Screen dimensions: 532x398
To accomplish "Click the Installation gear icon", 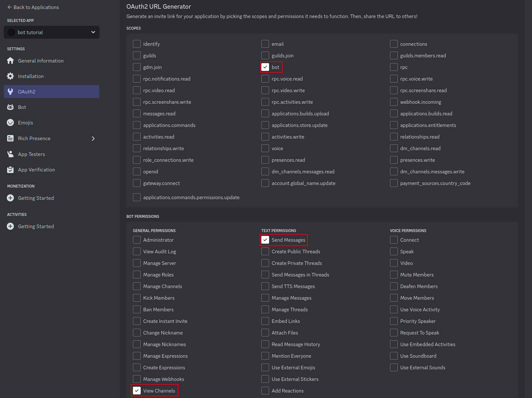I will point(10,76).
